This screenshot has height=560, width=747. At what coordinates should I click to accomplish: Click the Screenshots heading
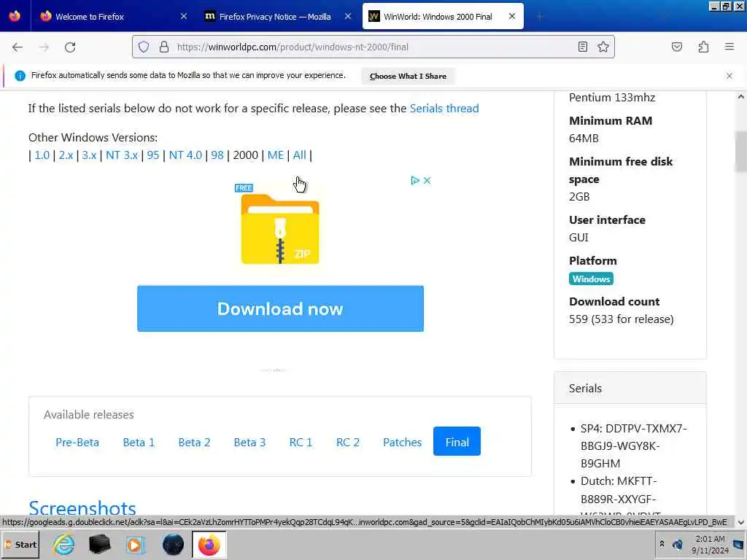tap(82, 508)
